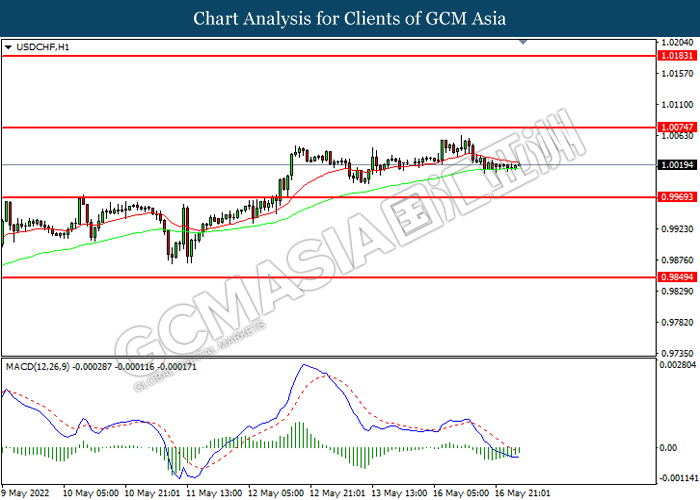Screen dimensions: 700x500
Task: Click the 12 May 21:01 time label
Action: tap(337, 493)
